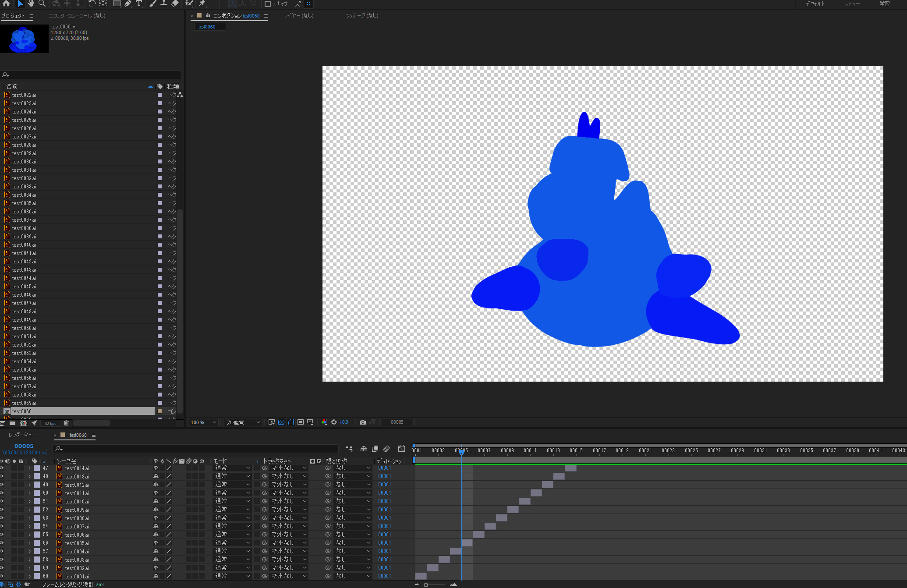Image resolution: width=907 pixels, height=588 pixels.
Task: Open the Graph Editor in timeline
Action: tap(401, 449)
